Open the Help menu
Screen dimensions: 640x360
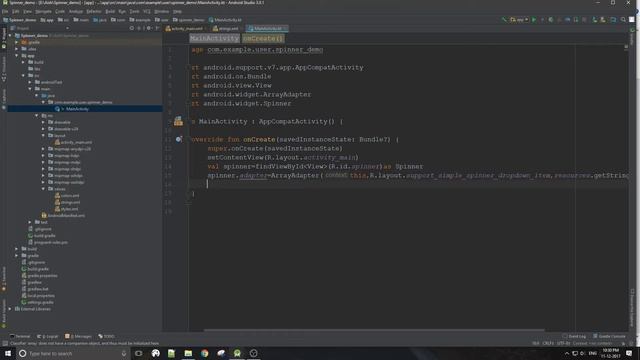(177, 11)
